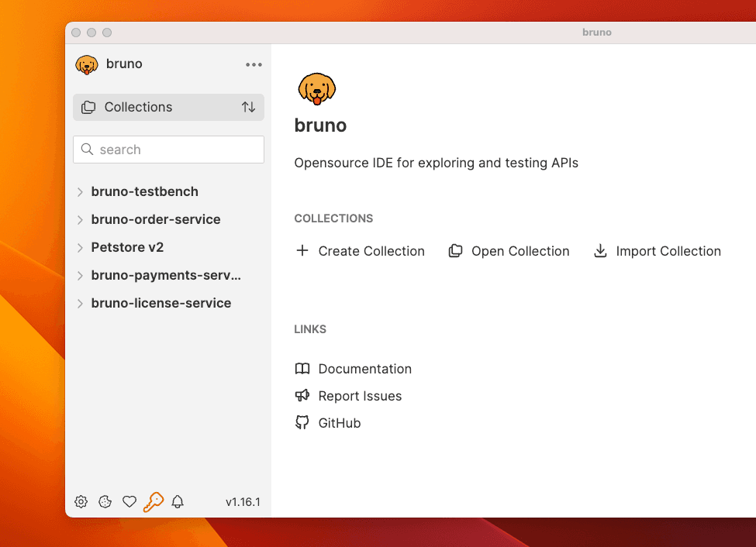The image size is (756, 547).
Task: Select the bruno-payments-serv… collection name
Action: 166,275
